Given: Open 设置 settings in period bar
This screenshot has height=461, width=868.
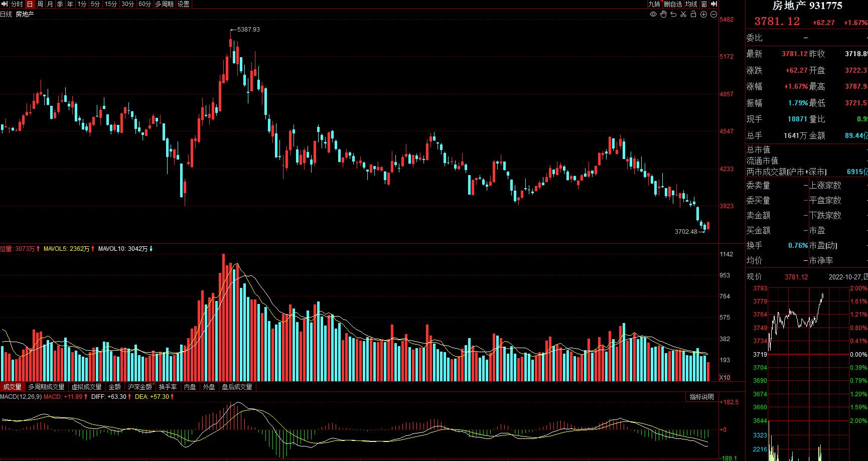Looking at the screenshot, I should tap(184, 4).
